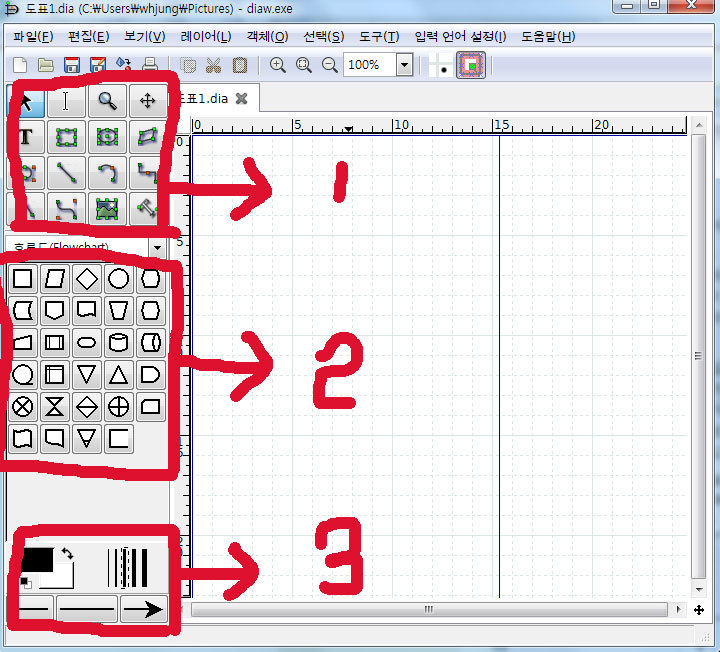720x652 pixels.
Task: Print the diagram
Action: (x=150, y=64)
